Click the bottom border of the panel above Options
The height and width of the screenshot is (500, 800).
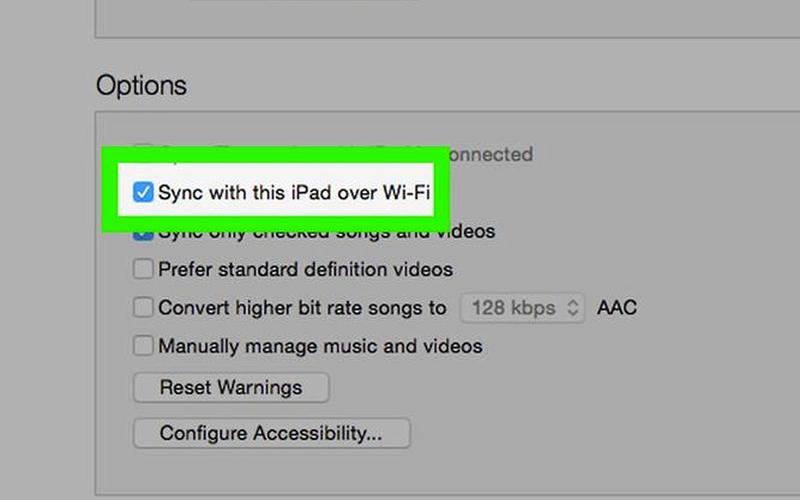click(x=447, y=37)
